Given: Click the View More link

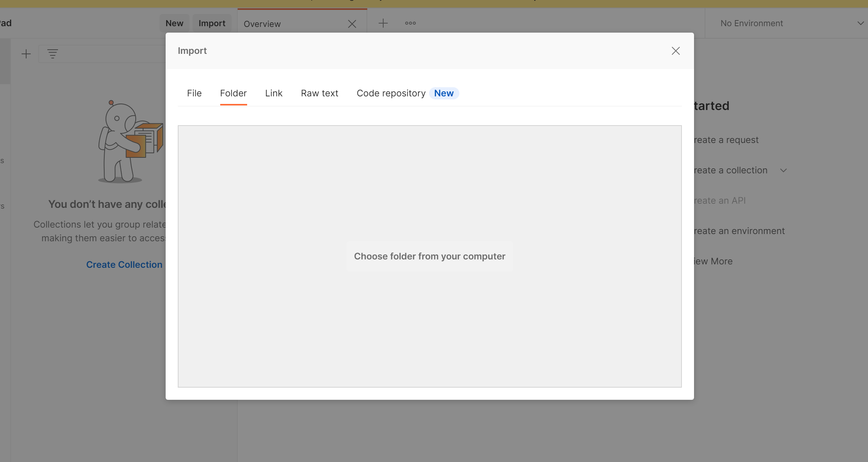Looking at the screenshot, I should point(713,261).
